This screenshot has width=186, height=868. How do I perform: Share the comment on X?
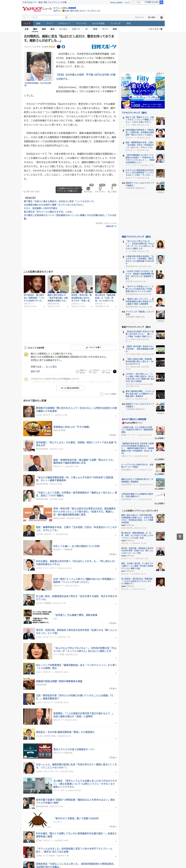(114, 371)
